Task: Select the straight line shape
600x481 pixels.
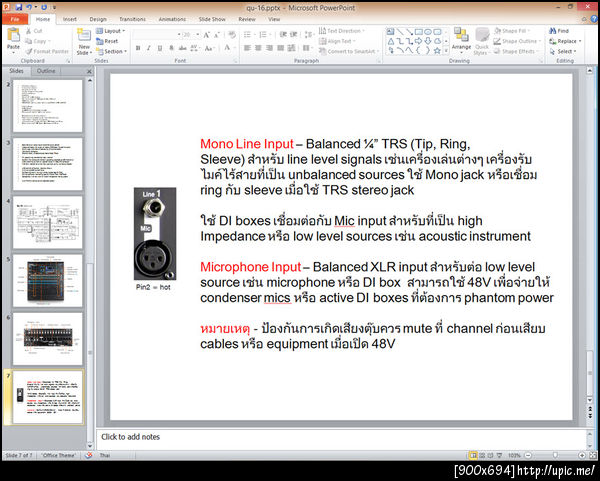Action: click(x=400, y=32)
